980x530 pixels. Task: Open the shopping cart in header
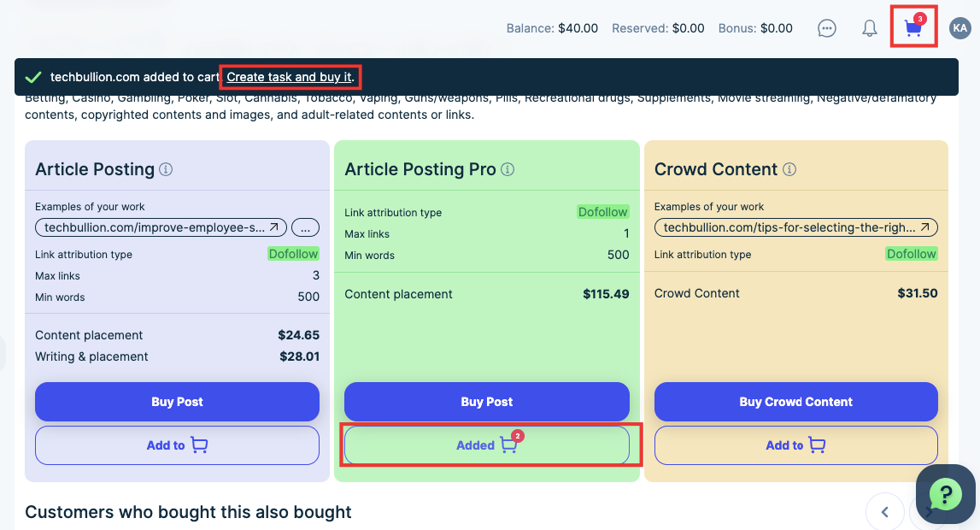pos(913,28)
